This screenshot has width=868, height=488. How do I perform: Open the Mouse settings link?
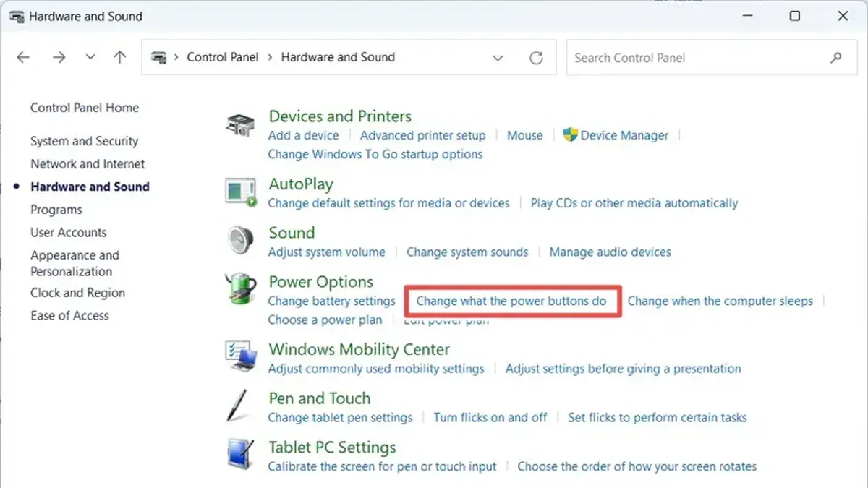[525, 135]
